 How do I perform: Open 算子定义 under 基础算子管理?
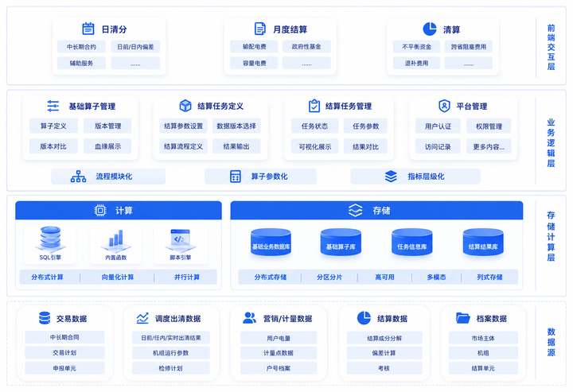tap(53, 126)
